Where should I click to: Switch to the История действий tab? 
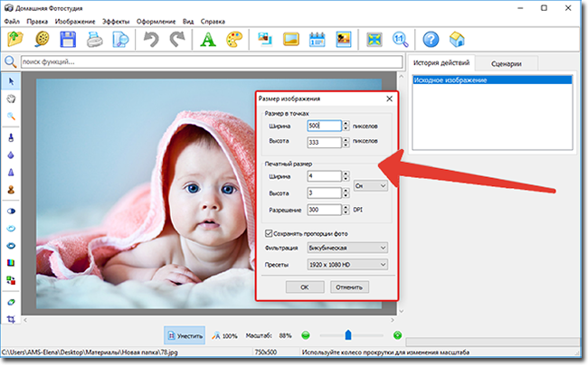[441, 62]
